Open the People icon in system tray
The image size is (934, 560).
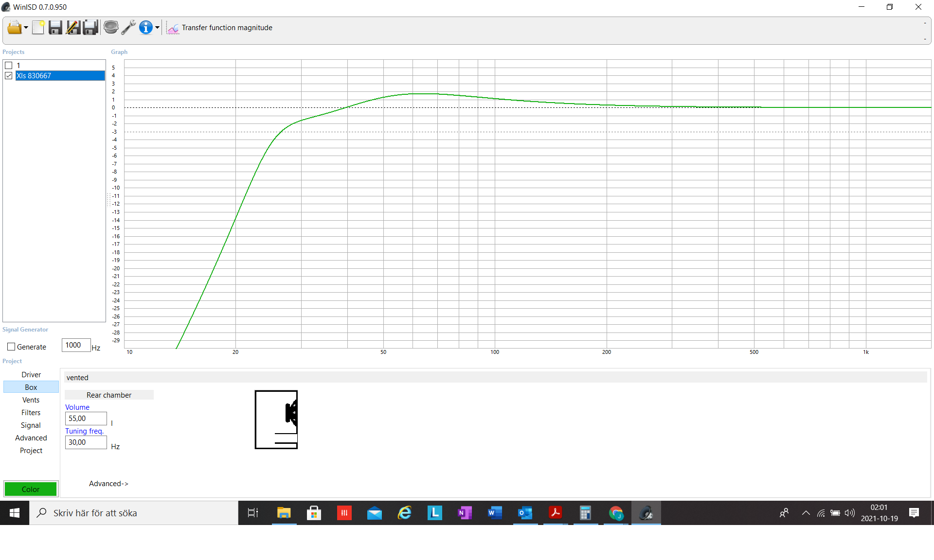784,513
